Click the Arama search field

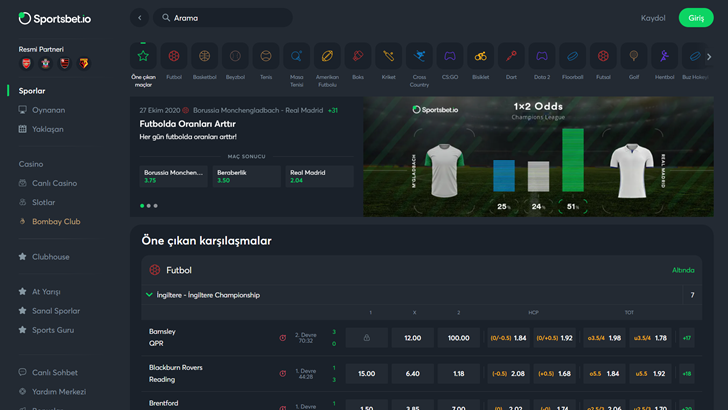coord(223,18)
